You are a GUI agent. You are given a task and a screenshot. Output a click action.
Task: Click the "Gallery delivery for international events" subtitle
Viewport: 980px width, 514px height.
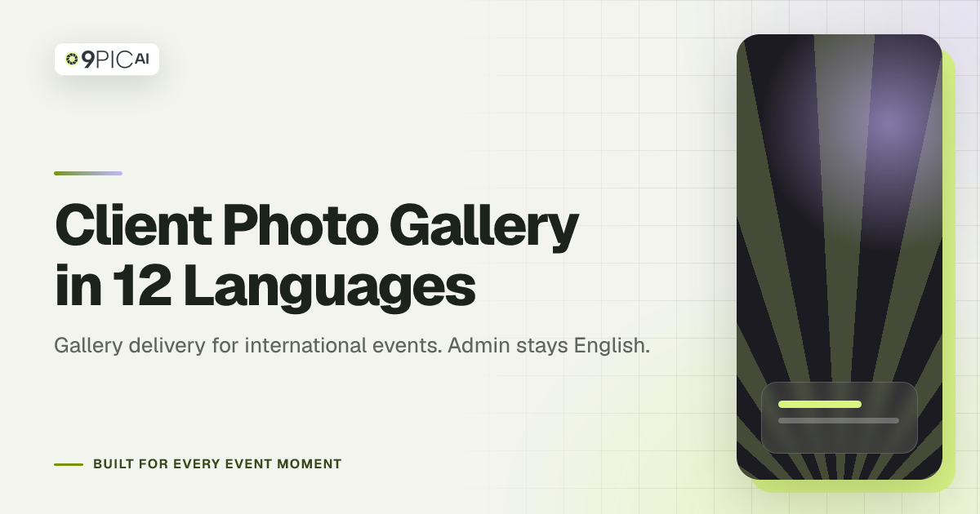pyautogui.click(x=352, y=345)
